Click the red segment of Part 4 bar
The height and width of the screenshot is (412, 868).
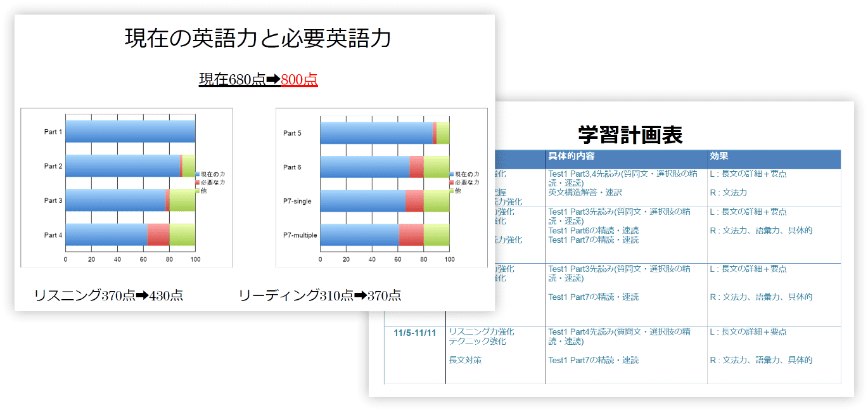pos(158,235)
